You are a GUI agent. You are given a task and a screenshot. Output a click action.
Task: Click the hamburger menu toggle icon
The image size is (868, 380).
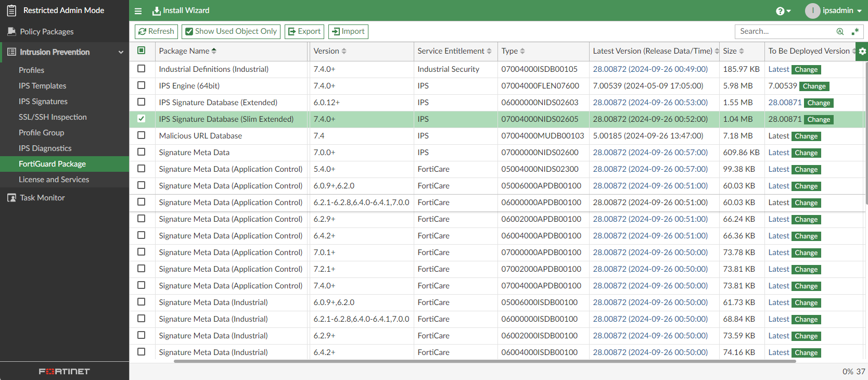pos(138,11)
